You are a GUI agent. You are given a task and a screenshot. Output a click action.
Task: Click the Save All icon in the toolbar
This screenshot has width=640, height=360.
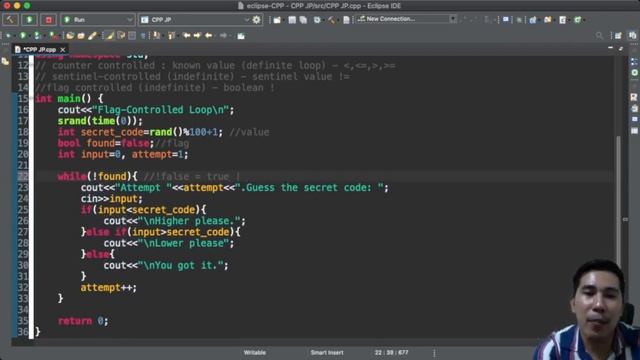[x=303, y=20]
